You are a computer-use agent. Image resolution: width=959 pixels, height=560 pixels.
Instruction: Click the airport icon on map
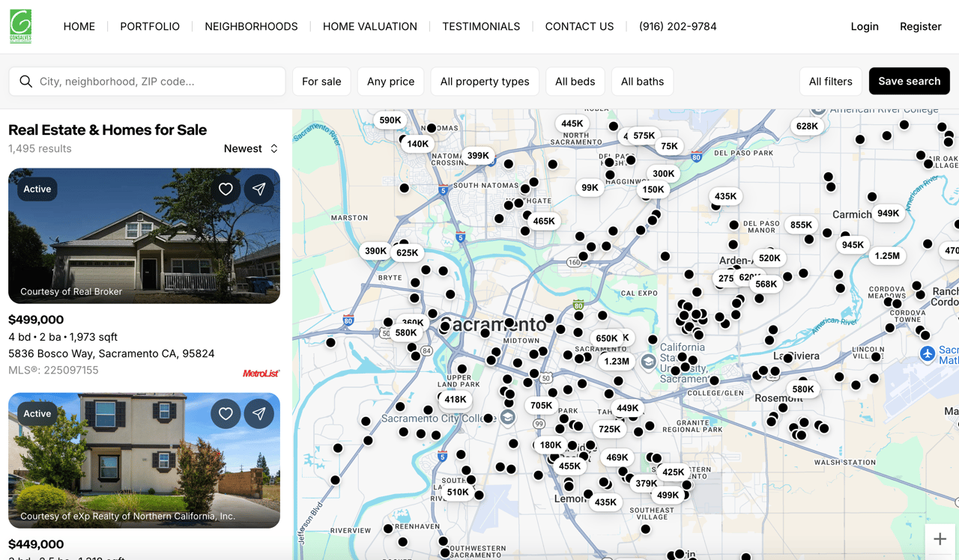click(928, 353)
